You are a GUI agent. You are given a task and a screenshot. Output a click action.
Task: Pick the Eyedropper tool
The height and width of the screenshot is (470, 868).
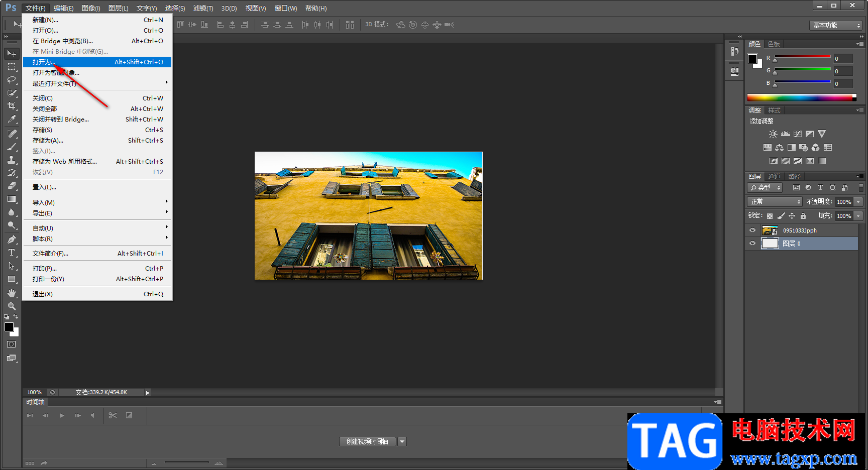coord(11,119)
